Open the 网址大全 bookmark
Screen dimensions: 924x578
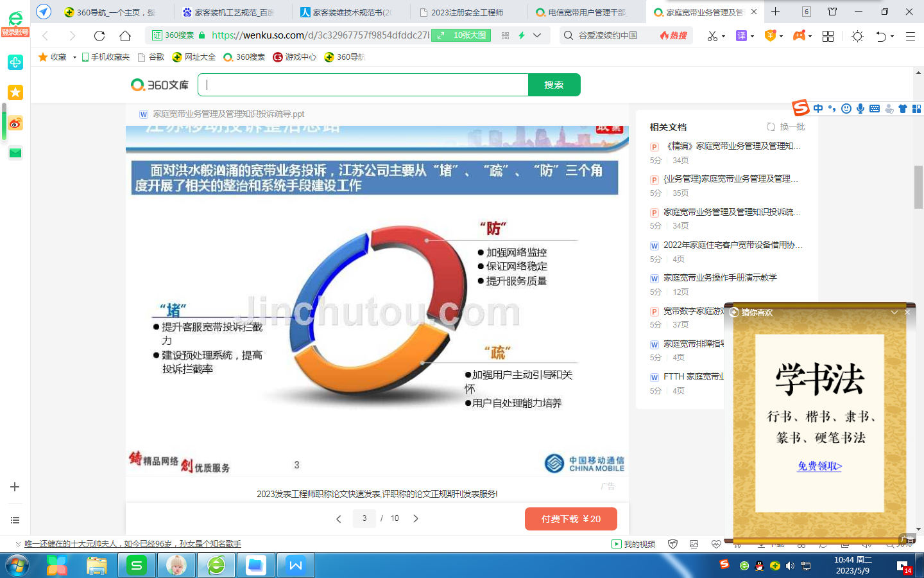pyautogui.click(x=194, y=57)
